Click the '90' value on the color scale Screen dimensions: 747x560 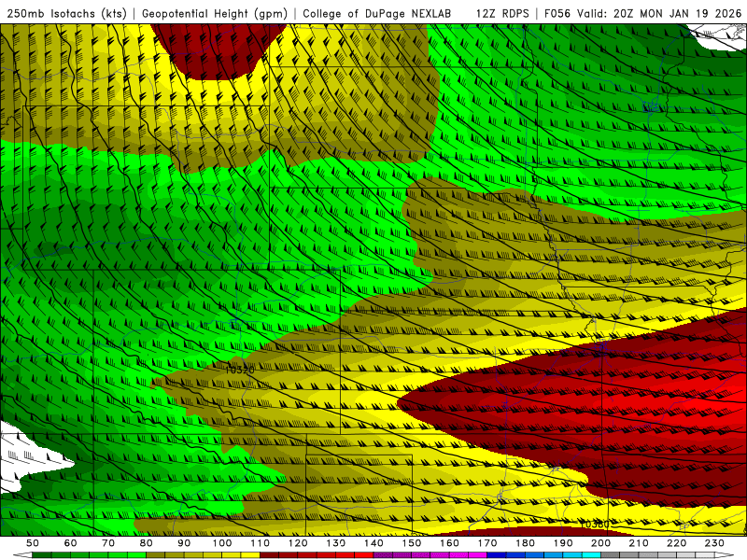[x=184, y=543]
